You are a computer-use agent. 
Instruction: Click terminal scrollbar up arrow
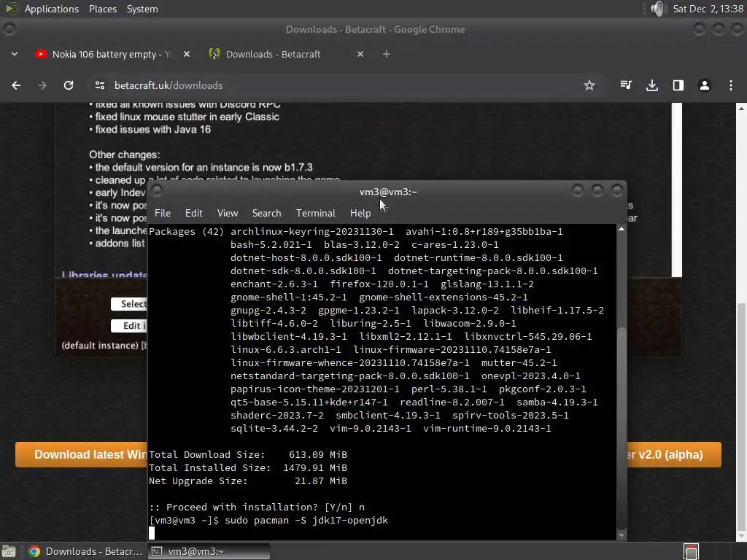click(x=622, y=229)
